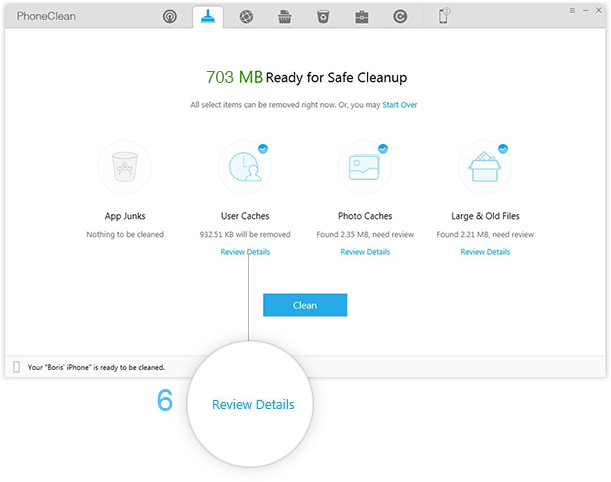Open the Privacy Clean shredder icon
This screenshot has height=482, width=611.
pos(285,16)
